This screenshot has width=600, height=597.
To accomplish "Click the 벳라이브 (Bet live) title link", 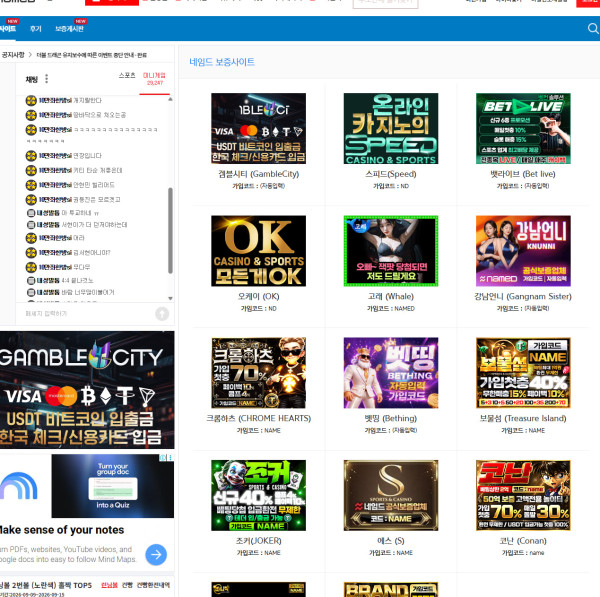I will coord(523,174).
